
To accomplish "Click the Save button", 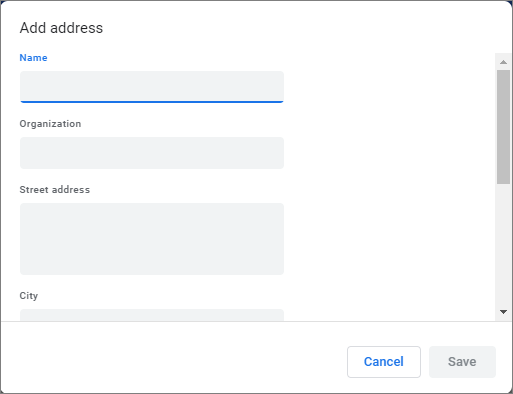I will [x=462, y=362].
